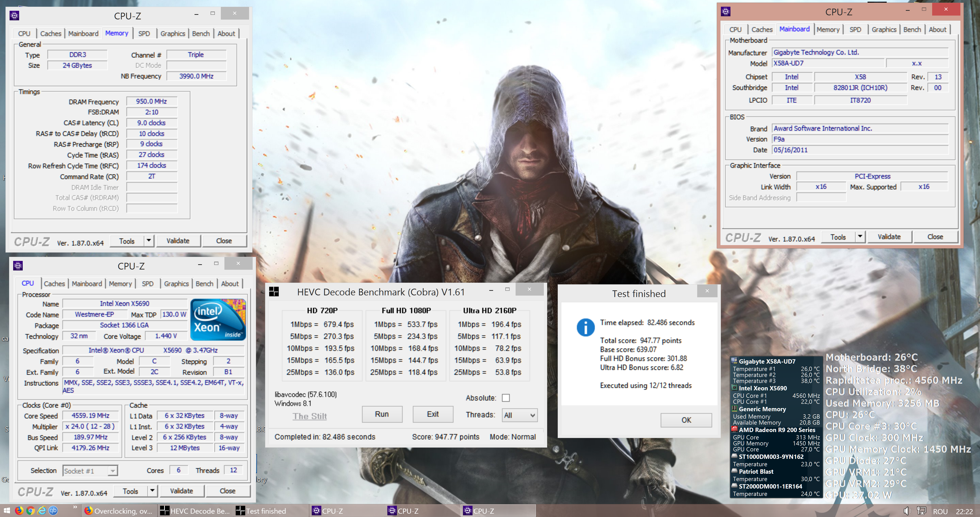Image resolution: width=980 pixels, height=517 pixels.
Task: Click Close button in CPU window footer
Action: [228, 491]
